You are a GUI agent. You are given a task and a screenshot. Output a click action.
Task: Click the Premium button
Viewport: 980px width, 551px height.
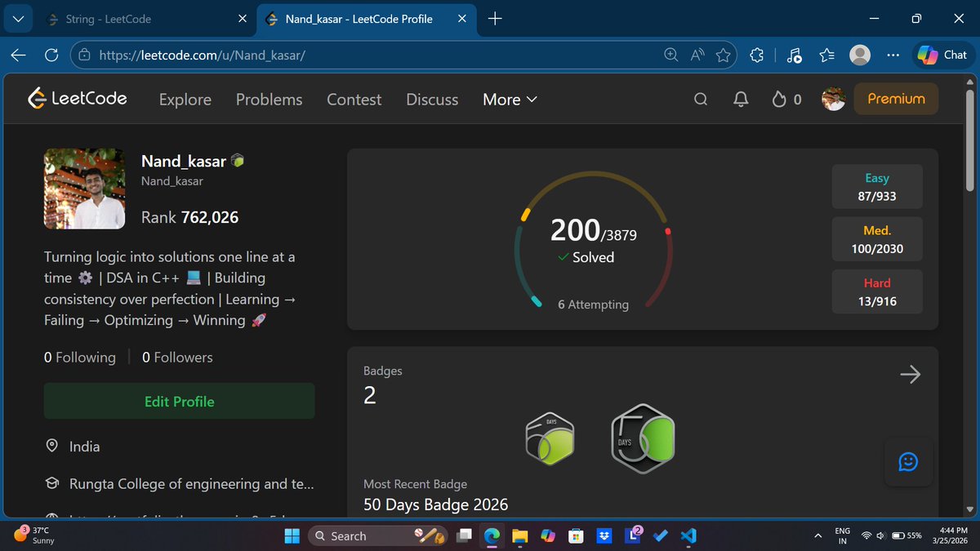896,99
